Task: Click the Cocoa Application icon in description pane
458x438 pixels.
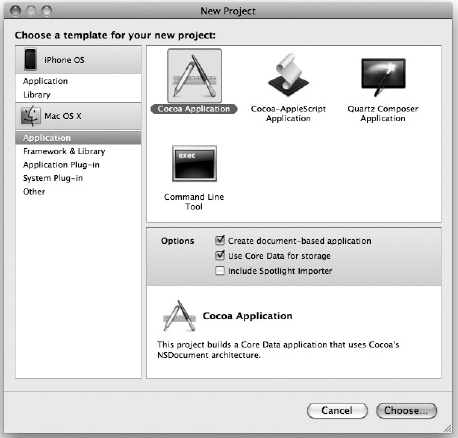Action: [179, 316]
